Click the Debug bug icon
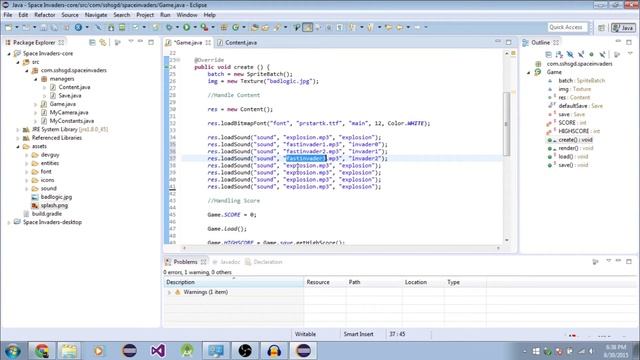 coord(169,27)
